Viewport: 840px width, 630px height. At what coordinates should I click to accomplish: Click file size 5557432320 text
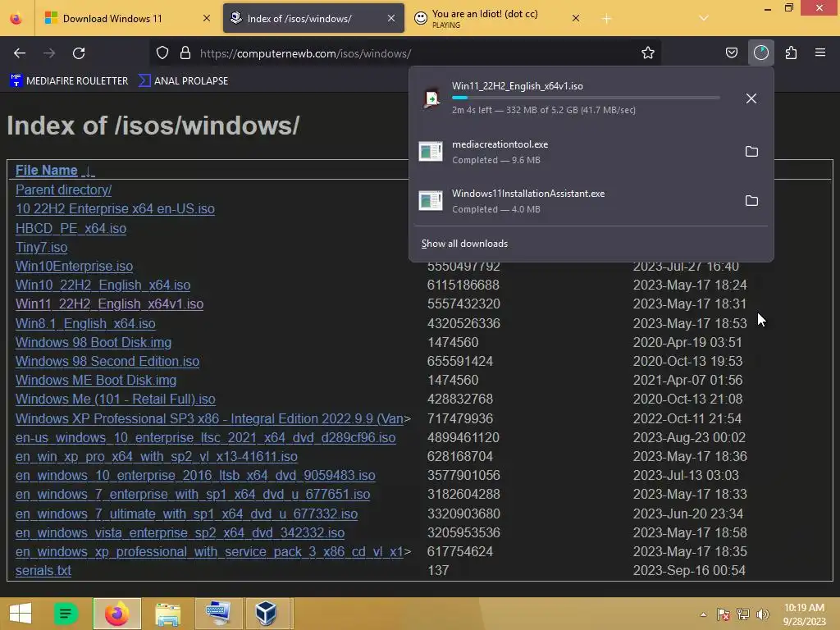463,304
